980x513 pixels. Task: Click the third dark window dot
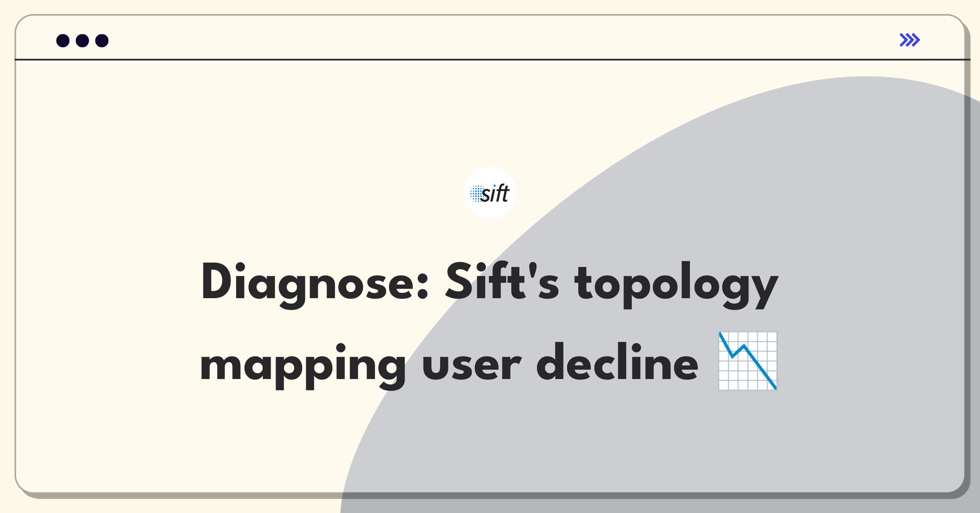click(102, 40)
